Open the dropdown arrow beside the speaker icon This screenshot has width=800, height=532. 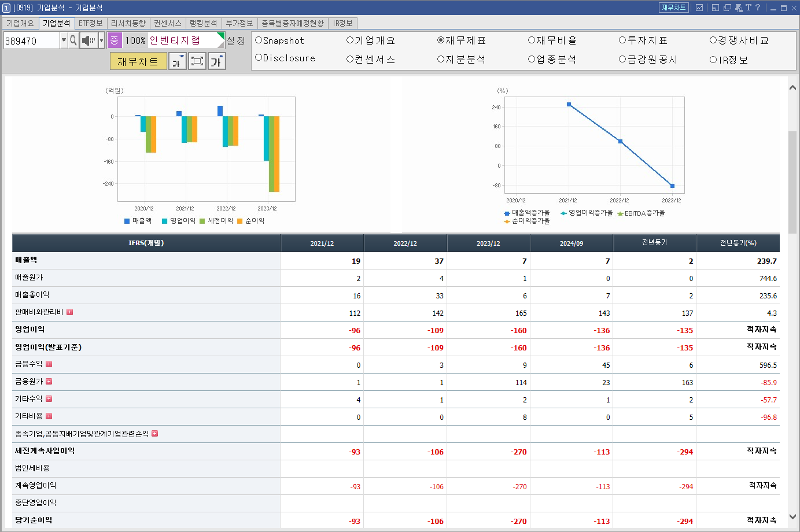101,40
